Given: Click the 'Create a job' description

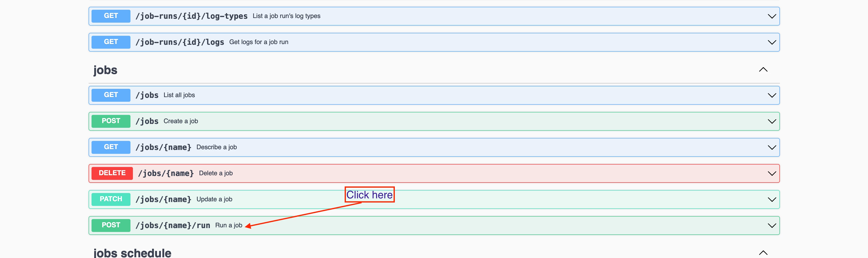Looking at the screenshot, I should [181, 121].
